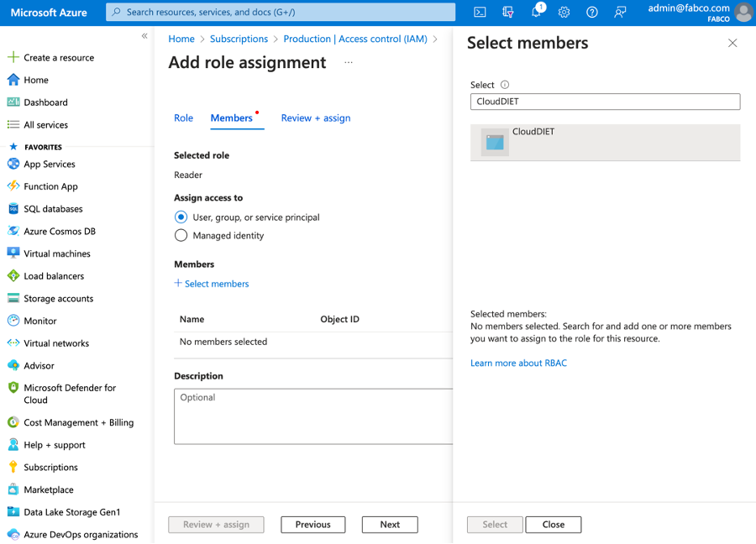Select the Managed identity radio button
Screen dimensions: 756x544
[x=181, y=235]
